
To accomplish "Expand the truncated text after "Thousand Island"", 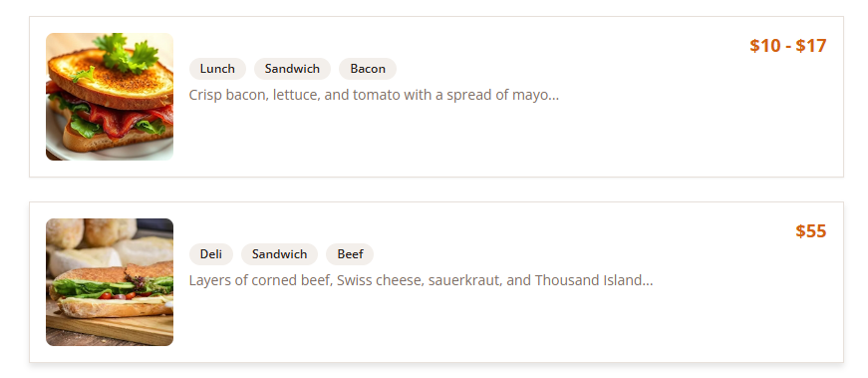I will pos(647,281).
